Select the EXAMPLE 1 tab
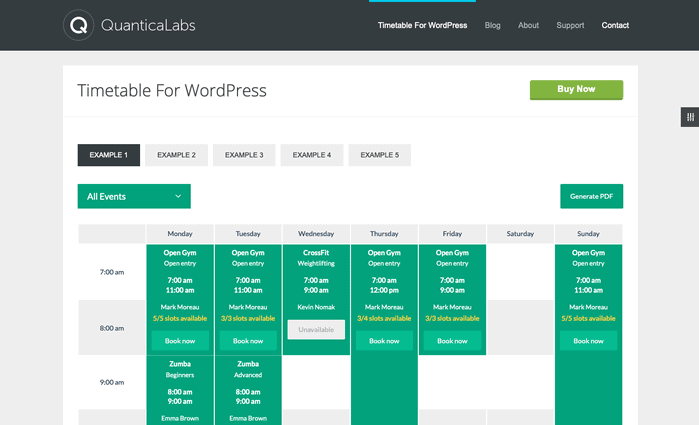This screenshot has width=699, height=425. (x=109, y=155)
